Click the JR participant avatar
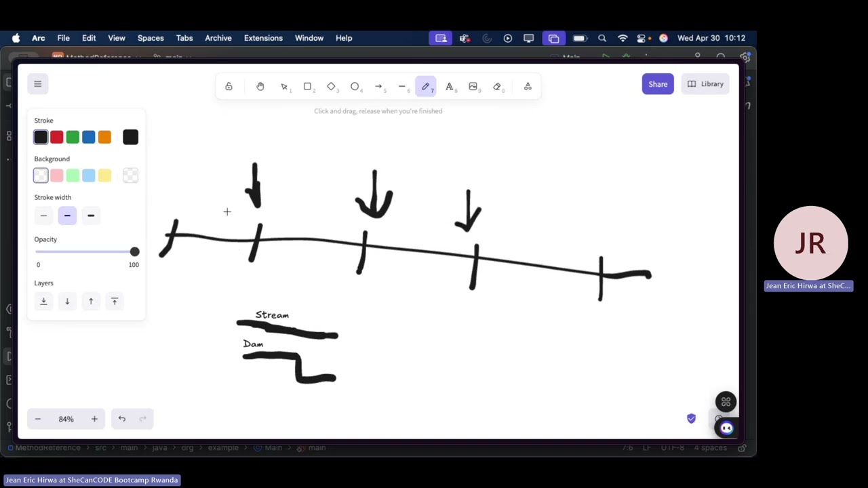The width and height of the screenshot is (868, 488). pyautogui.click(x=811, y=243)
